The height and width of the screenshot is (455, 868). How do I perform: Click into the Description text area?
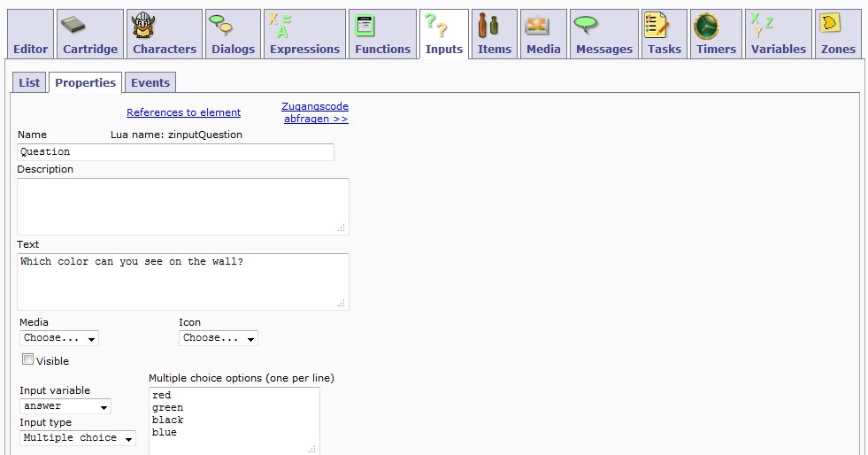pos(182,206)
